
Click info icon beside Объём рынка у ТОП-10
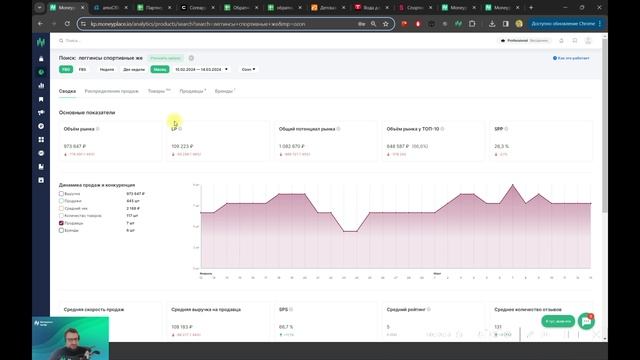point(442,129)
